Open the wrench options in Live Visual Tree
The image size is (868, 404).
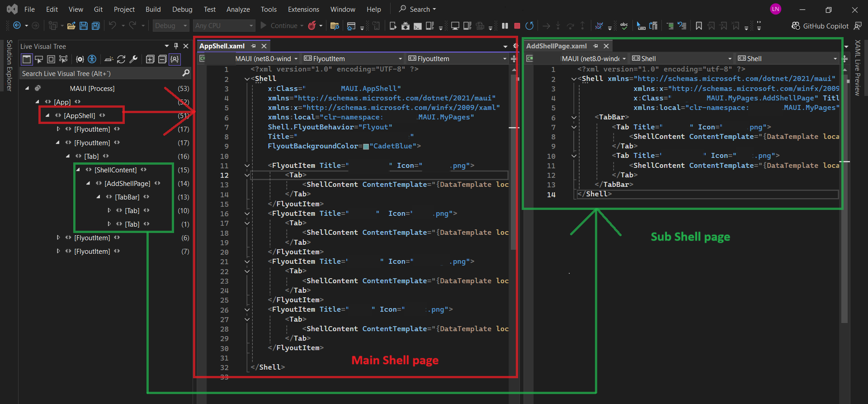coord(133,59)
